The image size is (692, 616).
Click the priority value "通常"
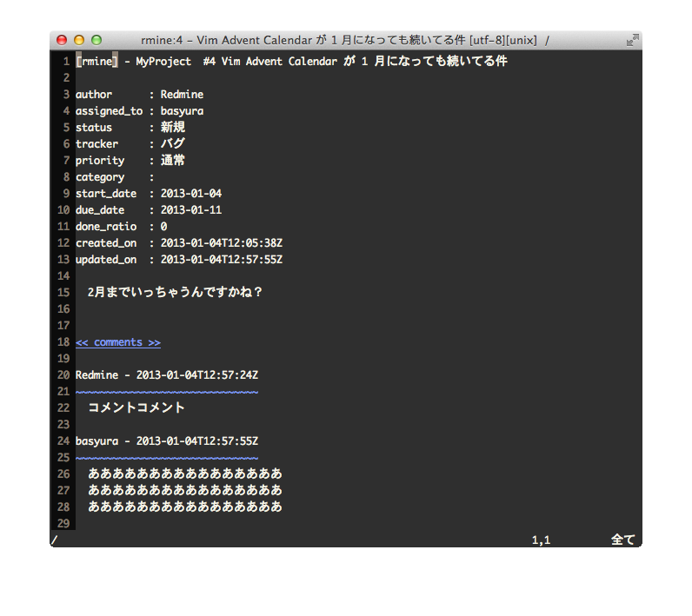tap(172, 161)
